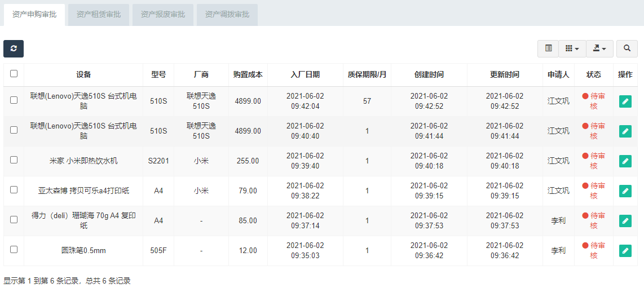
Task: Edit the 得力 珊瑚海 A4 复印纸 request
Action: point(625,220)
